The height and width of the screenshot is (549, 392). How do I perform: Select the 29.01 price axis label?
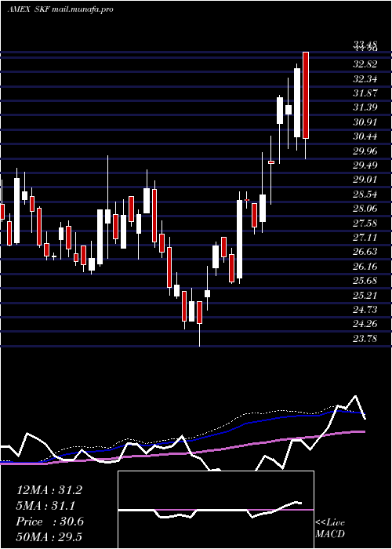tap(365, 180)
